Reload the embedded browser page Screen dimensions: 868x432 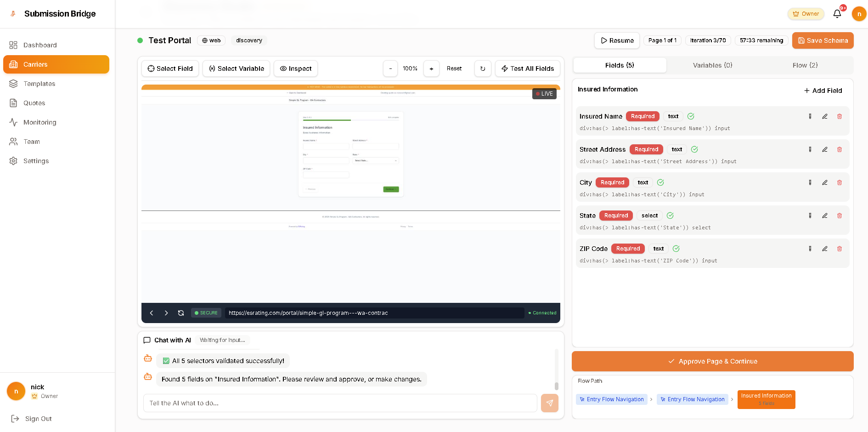tap(181, 313)
